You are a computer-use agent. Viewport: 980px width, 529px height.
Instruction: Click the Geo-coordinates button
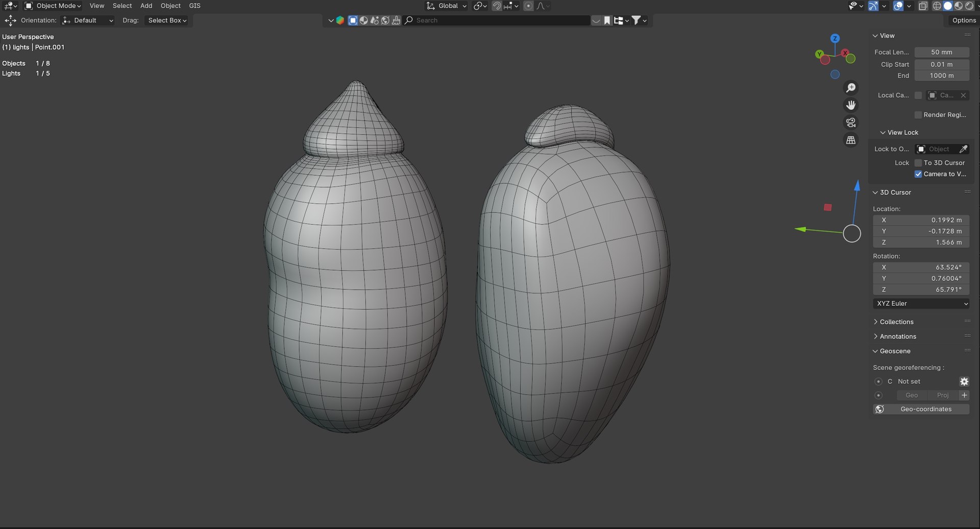tap(921, 409)
